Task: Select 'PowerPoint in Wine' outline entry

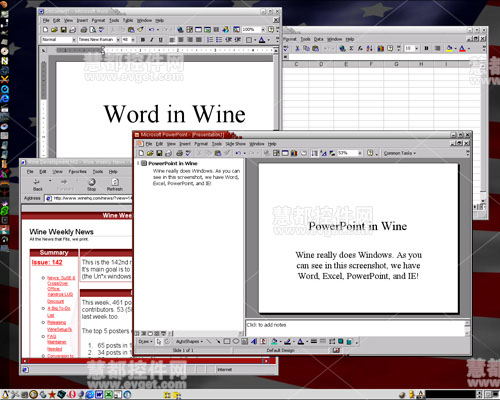Action: pyautogui.click(x=173, y=163)
